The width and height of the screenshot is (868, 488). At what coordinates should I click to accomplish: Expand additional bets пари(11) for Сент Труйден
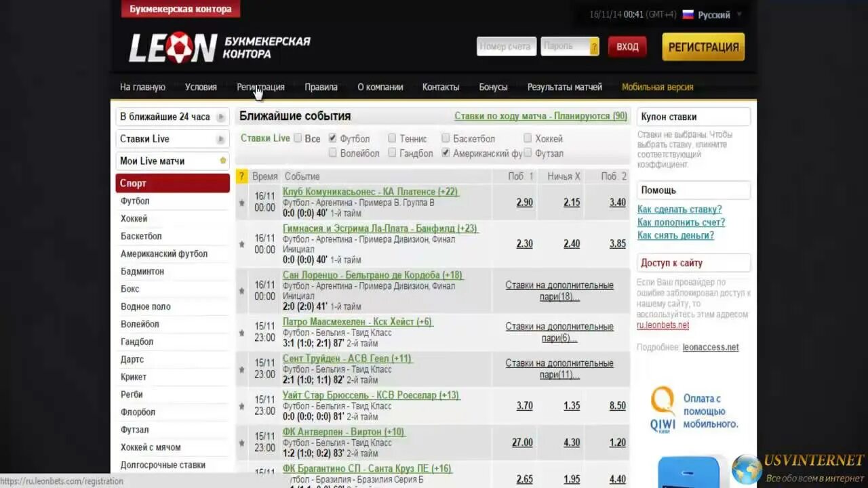pos(559,369)
